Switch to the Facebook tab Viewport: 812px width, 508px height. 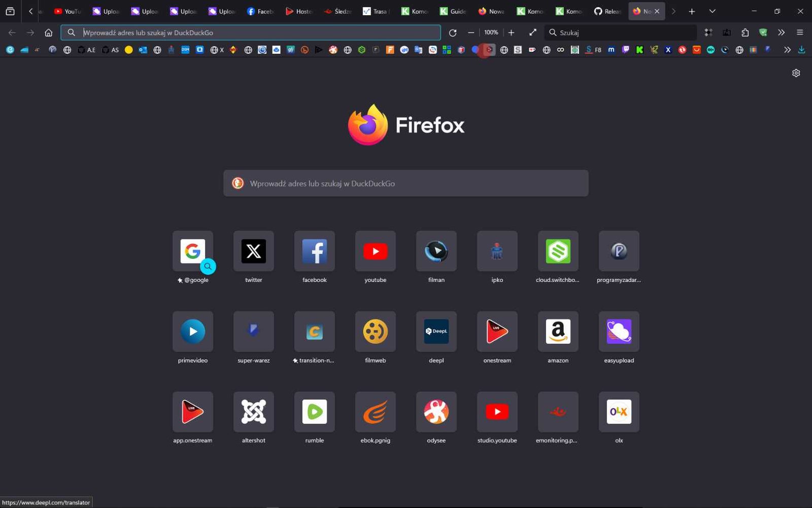coord(260,11)
